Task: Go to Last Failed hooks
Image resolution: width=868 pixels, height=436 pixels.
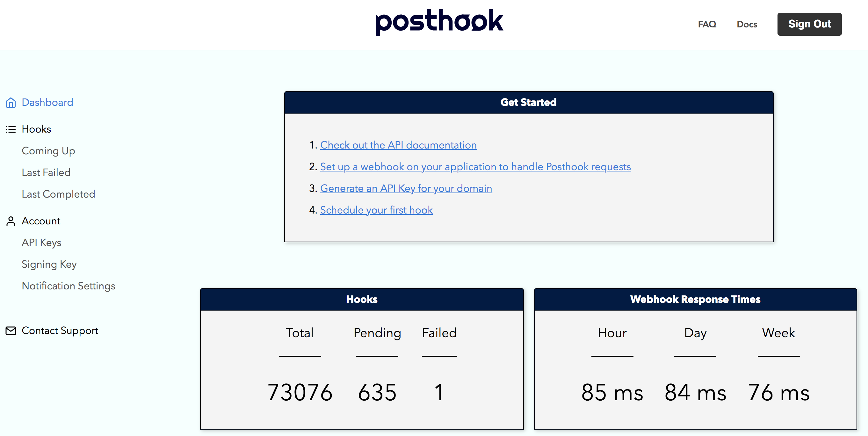Action: [x=46, y=172]
